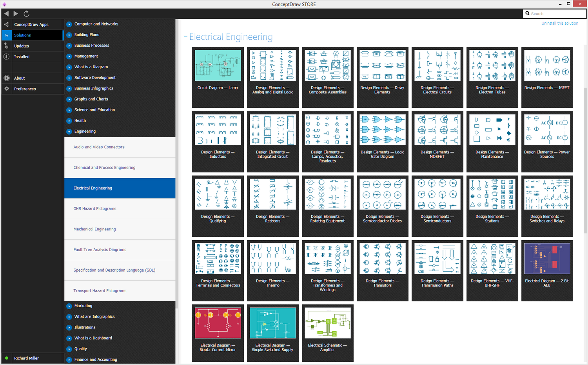
Task: Open the Updates section
Action: click(x=22, y=46)
